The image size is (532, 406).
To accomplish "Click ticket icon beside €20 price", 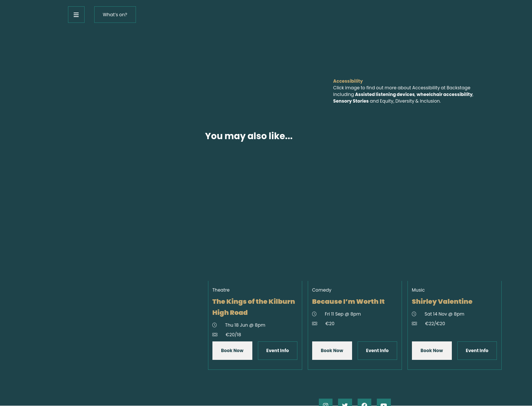I will (315, 324).
